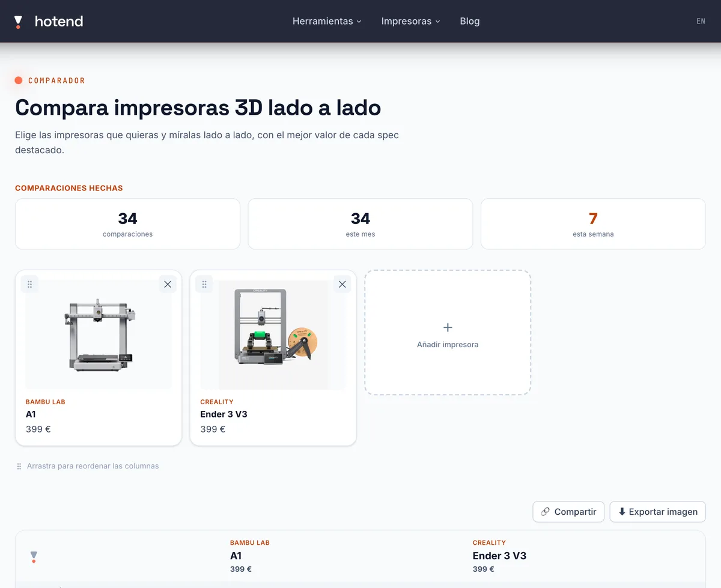Click the hotend icon in comparison table header

coord(34,557)
